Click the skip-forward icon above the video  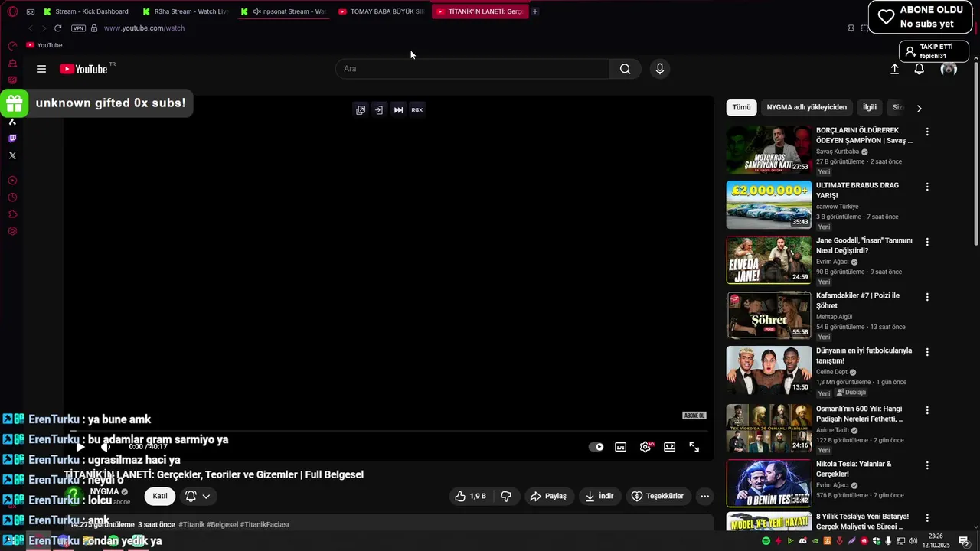[398, 110]
